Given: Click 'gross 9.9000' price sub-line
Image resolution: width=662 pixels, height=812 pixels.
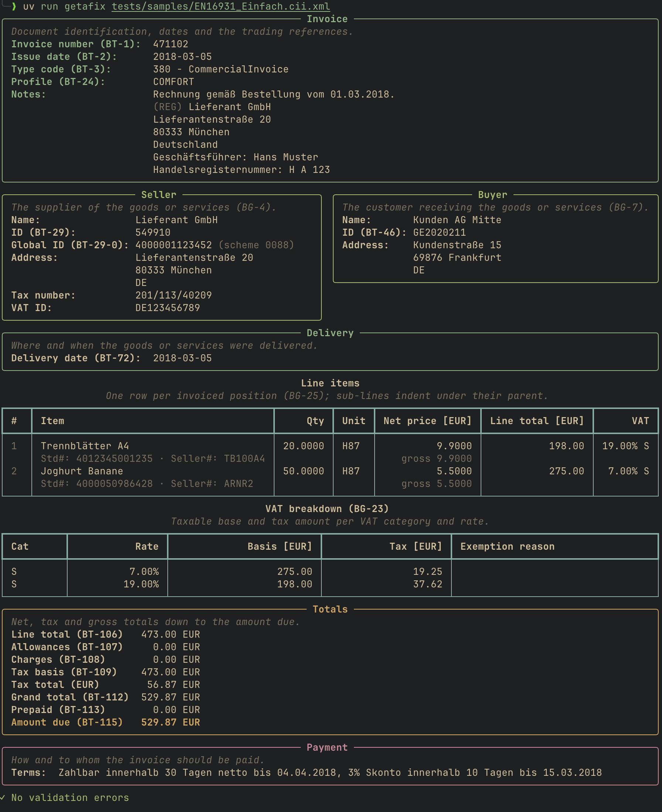Looking at the screenshot, I should (x=437, y=458).
